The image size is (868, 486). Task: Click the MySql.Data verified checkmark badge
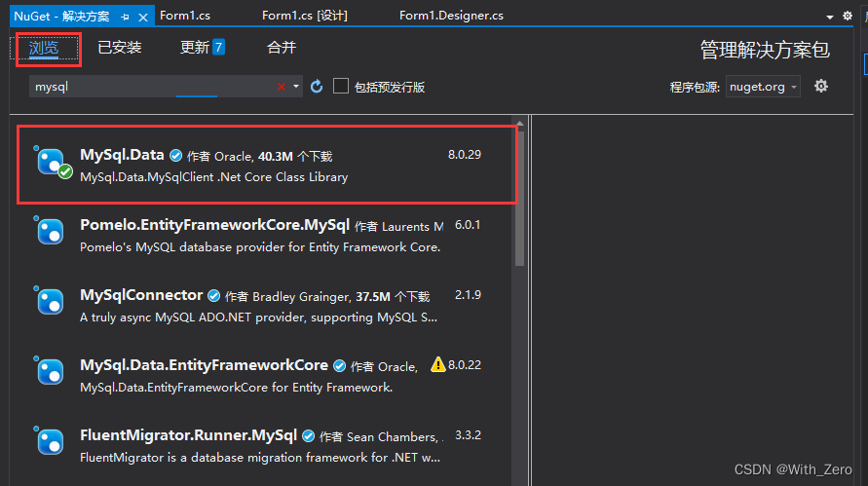pos(175,156)
